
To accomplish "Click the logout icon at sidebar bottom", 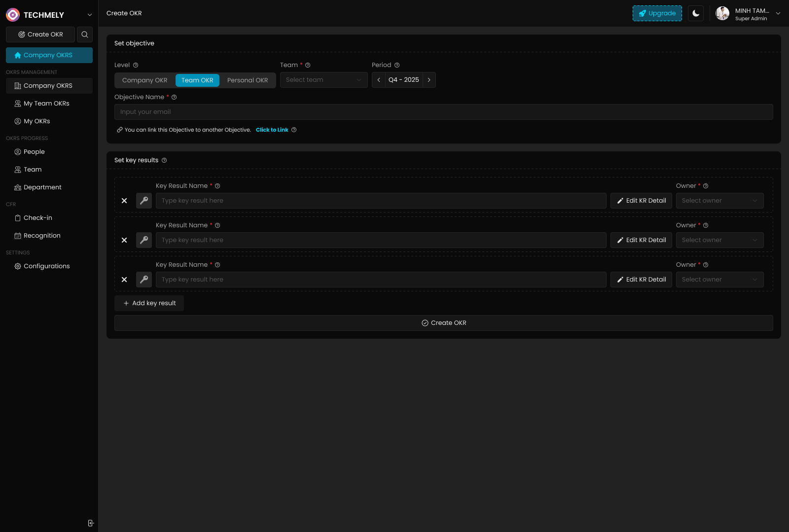I will [x=91, y=523].
